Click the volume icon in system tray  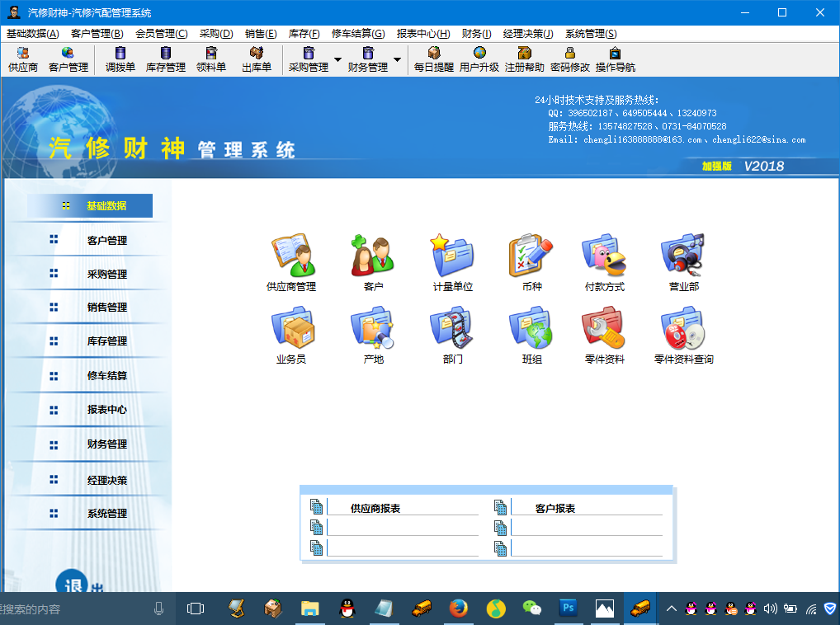tap(771, 609)
